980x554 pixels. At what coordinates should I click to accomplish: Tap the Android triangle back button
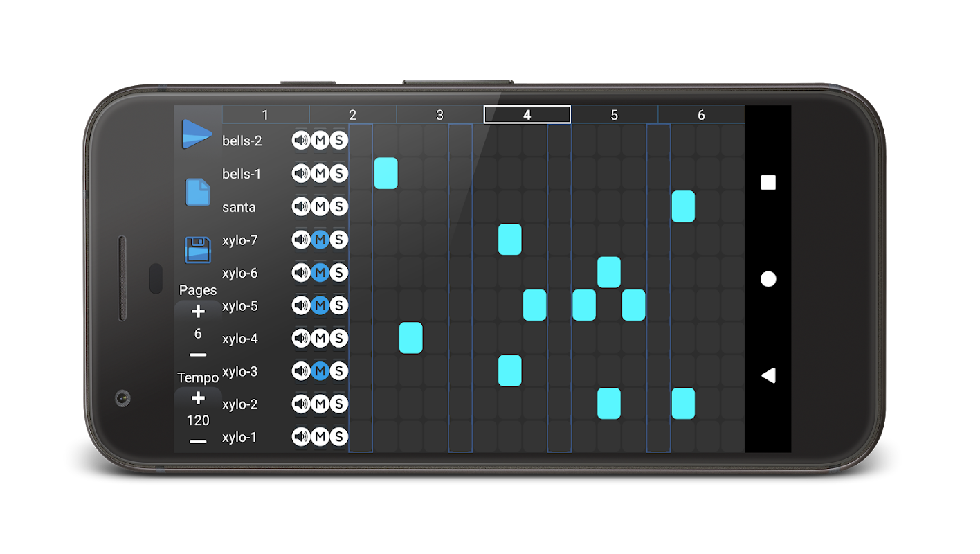pos(768,375)
